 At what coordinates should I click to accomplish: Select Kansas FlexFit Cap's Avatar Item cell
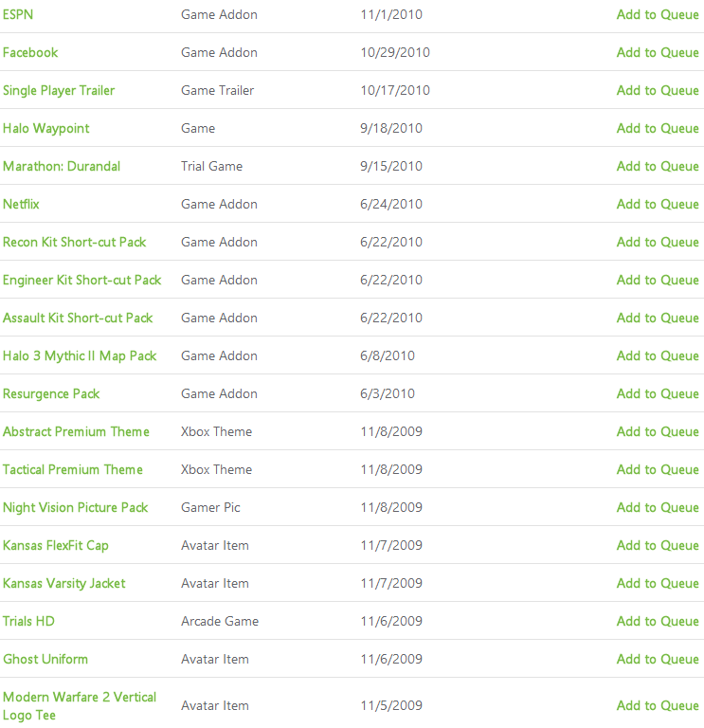pos(215,546)
